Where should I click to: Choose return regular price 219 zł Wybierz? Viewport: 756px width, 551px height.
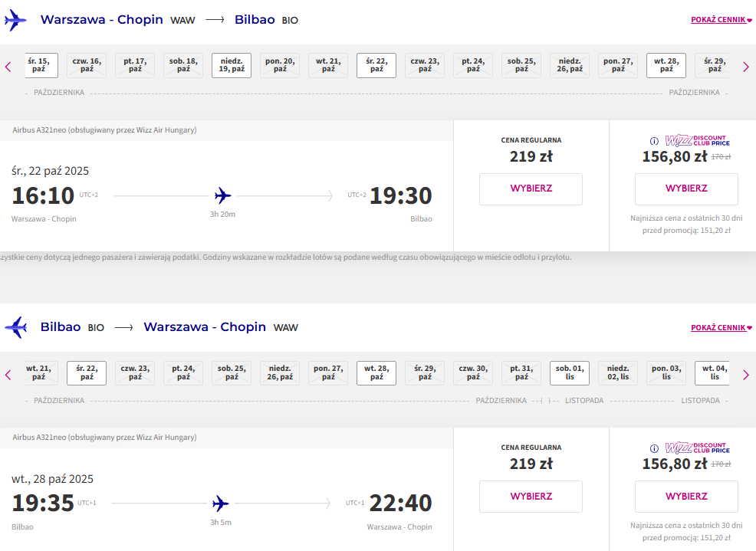pyautogui.click(x=531, y=497)
